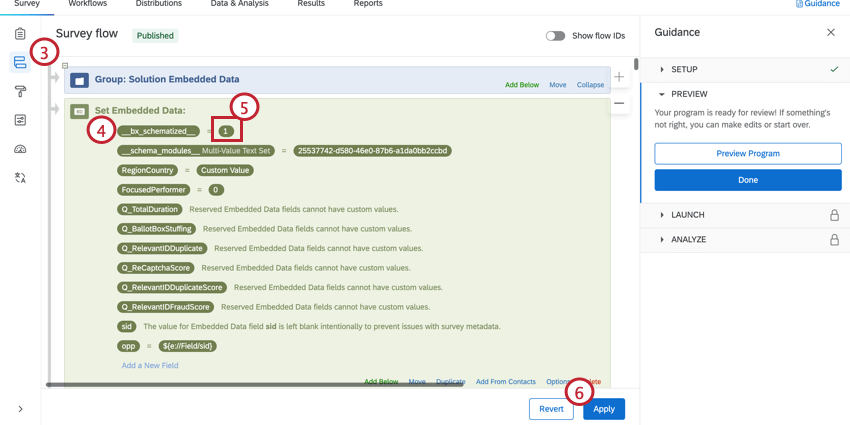850x425 pixels.
Task: Click the Group: Solution Embedded Data title
Action: coord(167,79)
